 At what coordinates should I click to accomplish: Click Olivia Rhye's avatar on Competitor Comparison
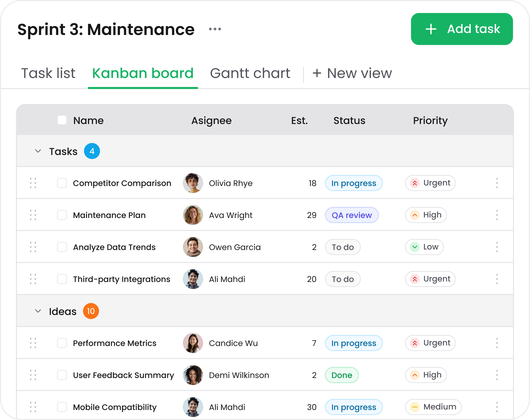tap(193, 183)
